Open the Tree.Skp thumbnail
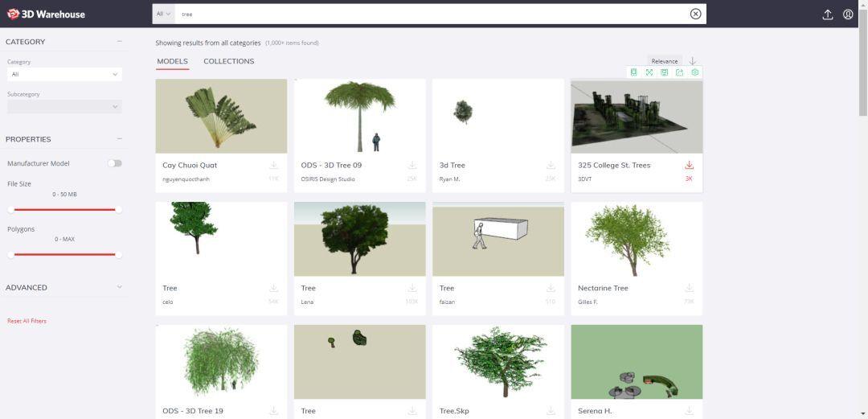Viewport: 868px width, 419px height. coord(498,362)
